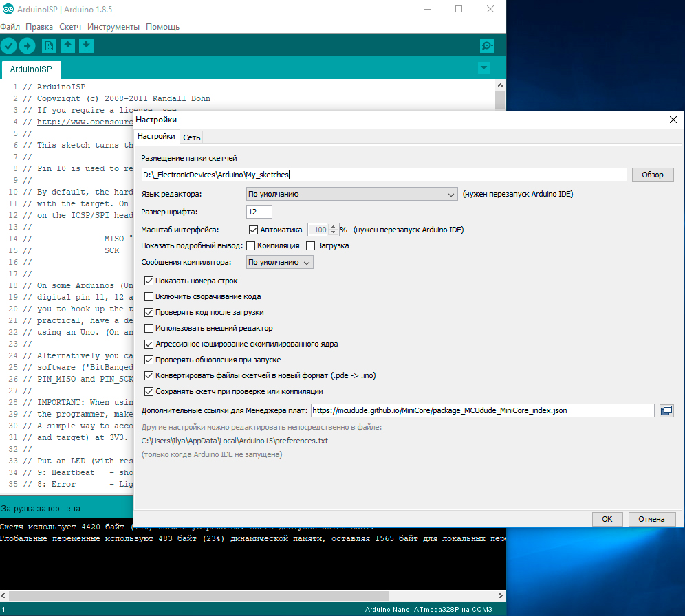The height and width of the screenshot is (616, 685).
Task: Switch to the Сеть tab
Action: click(192, 137)
